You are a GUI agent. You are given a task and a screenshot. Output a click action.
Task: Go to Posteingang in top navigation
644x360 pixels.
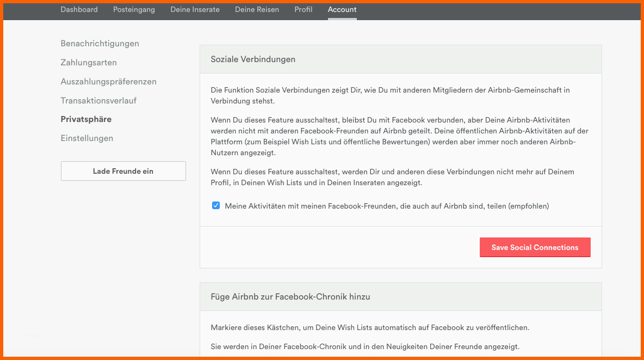tap(134, 10)
